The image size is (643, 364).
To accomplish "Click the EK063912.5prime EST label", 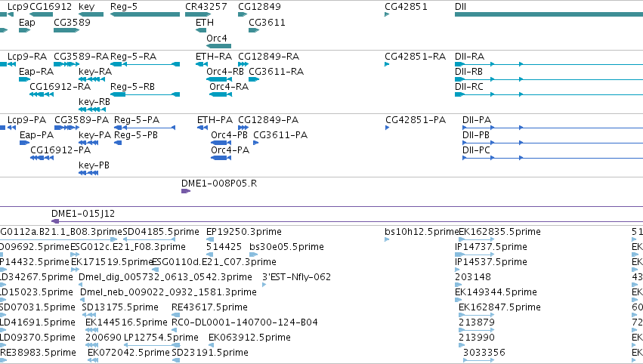I will (249, 338).
